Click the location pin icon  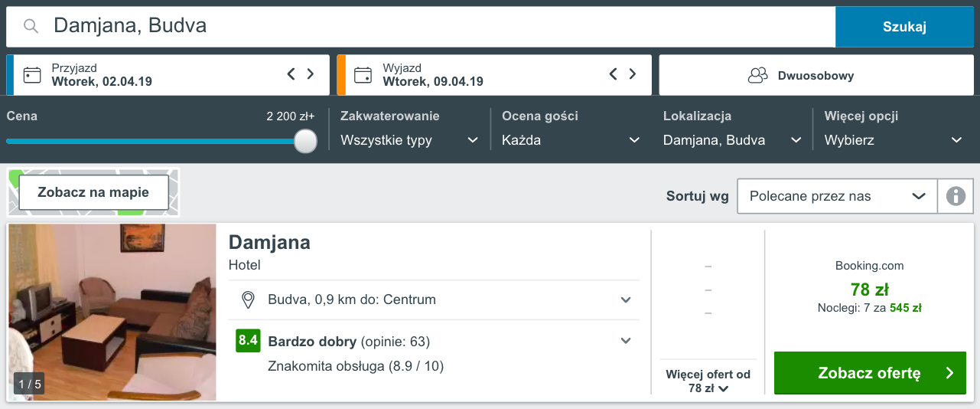[x=248, y=299]
